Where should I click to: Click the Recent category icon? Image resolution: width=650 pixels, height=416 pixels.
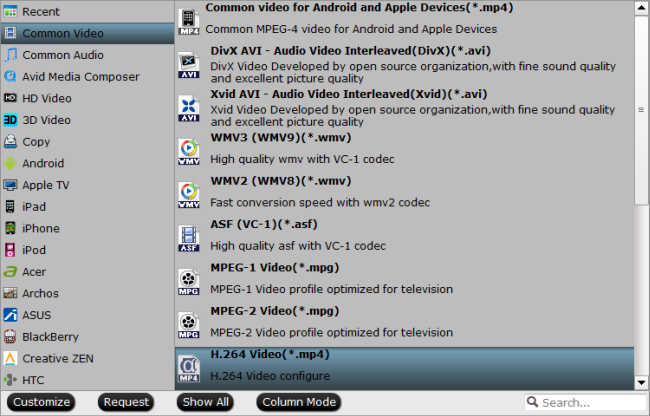(10, 12)
